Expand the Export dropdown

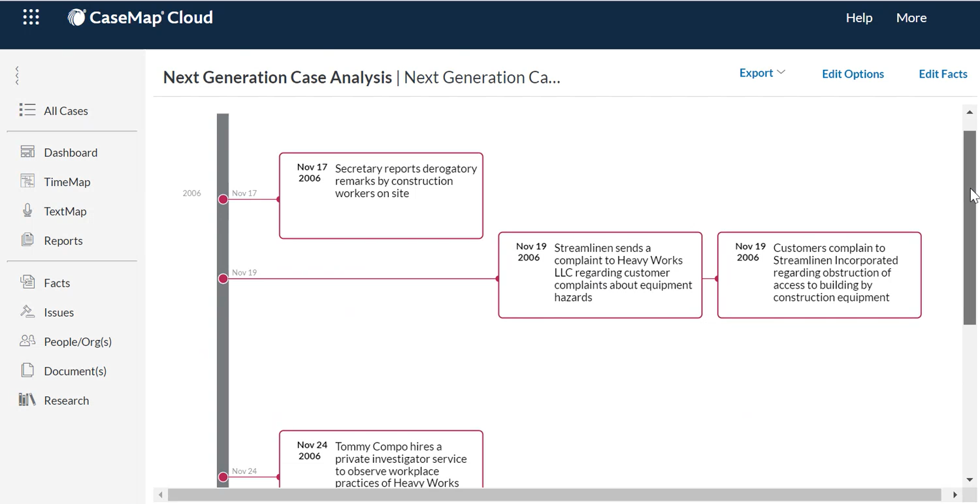(x=762, y=73)
